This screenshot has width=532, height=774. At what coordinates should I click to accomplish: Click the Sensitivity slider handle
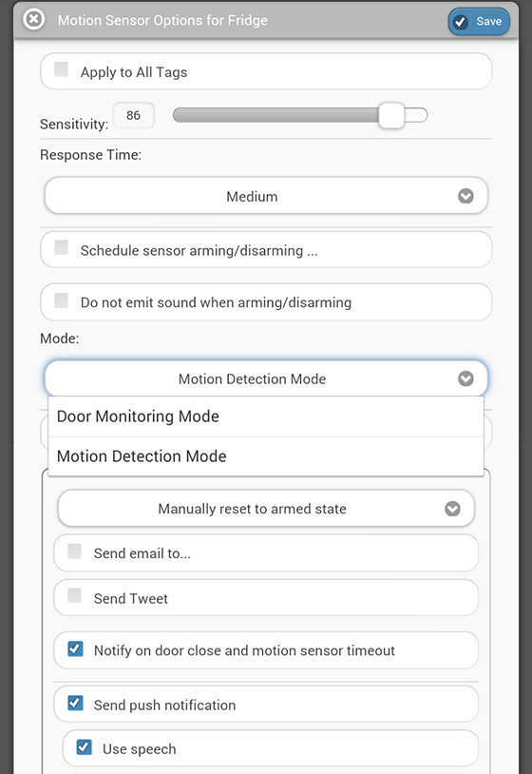391,115
